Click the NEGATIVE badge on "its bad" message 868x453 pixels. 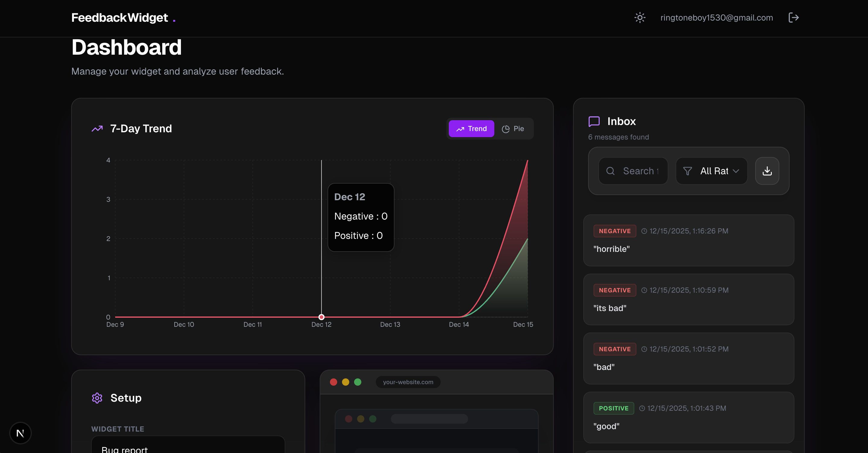(615, 290)
